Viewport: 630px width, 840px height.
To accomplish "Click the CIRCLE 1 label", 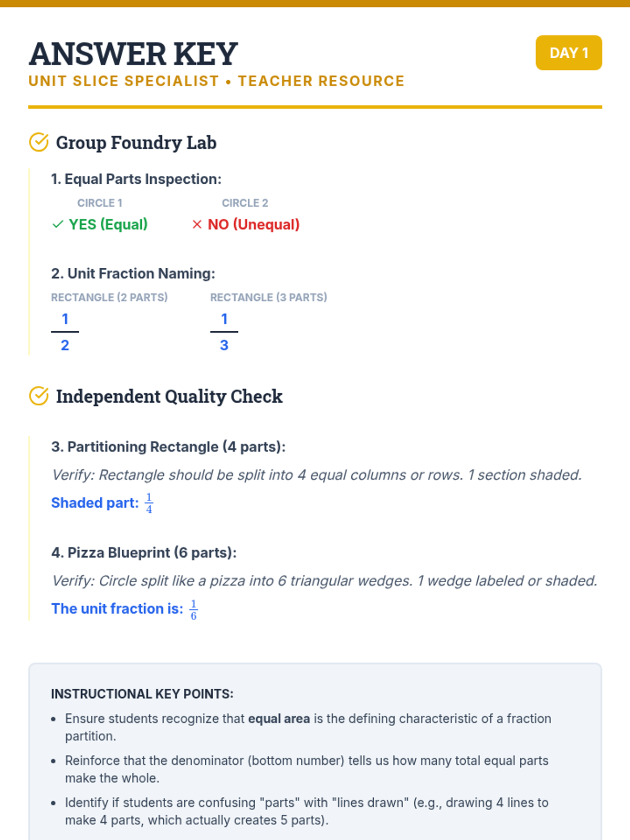I will [100, 203].
